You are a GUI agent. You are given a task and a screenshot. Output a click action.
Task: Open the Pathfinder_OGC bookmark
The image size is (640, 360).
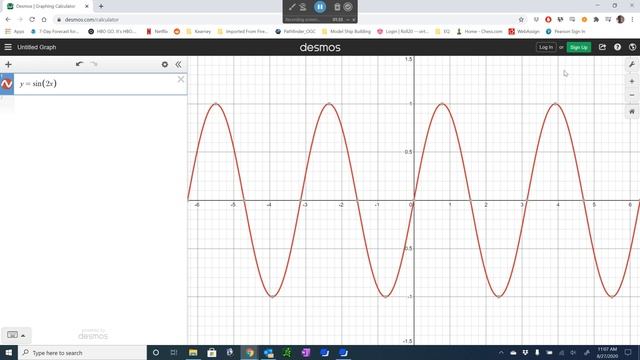pyautogui.click(x=296, y=31)
